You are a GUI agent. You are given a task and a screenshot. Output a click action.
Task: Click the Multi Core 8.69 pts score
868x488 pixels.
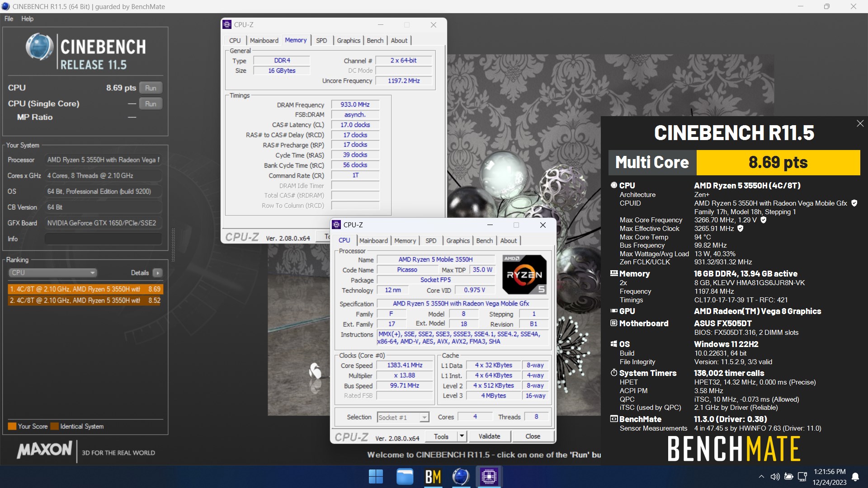778,163
